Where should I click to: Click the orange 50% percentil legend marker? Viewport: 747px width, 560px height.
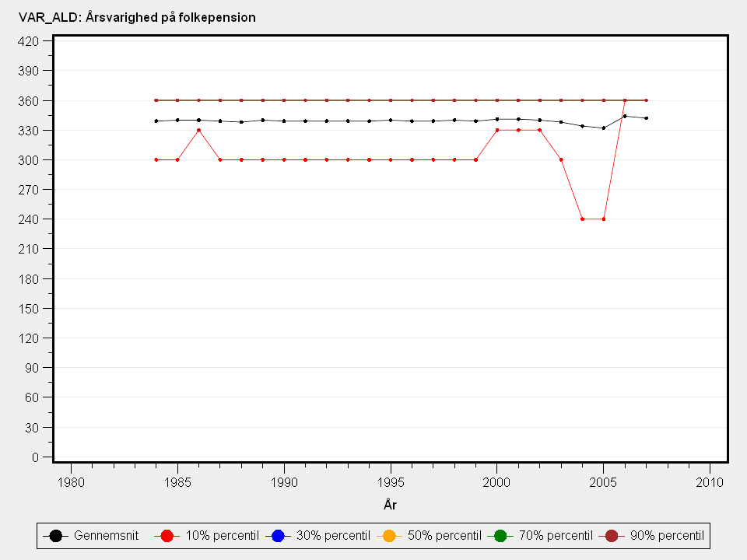point(389,536)
